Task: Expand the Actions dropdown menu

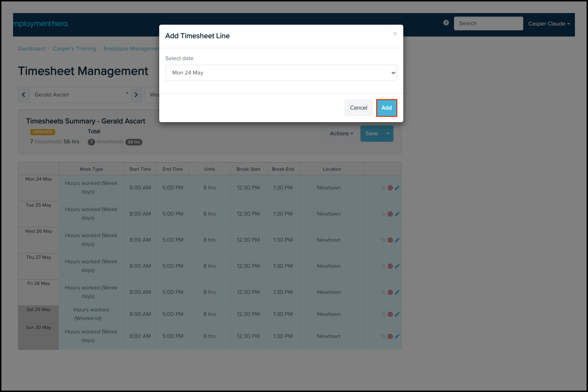Action: (x=341, y=134)
